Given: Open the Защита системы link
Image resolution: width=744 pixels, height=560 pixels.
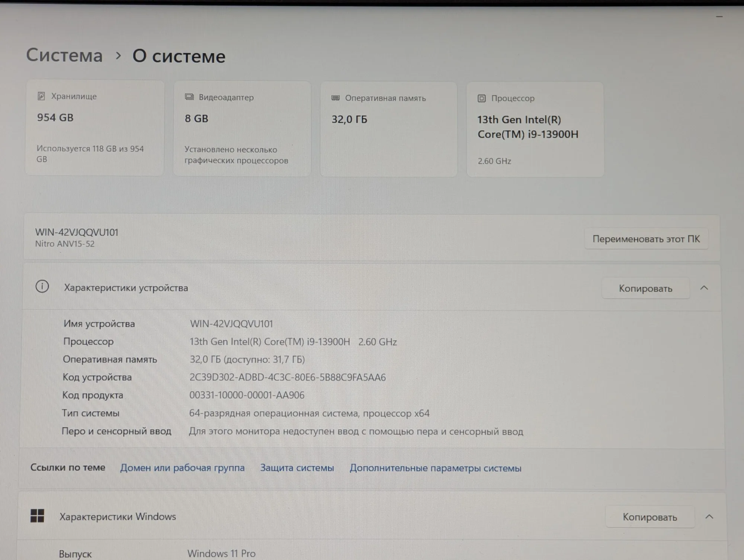Looking at the screenshot, I should 297,468.
